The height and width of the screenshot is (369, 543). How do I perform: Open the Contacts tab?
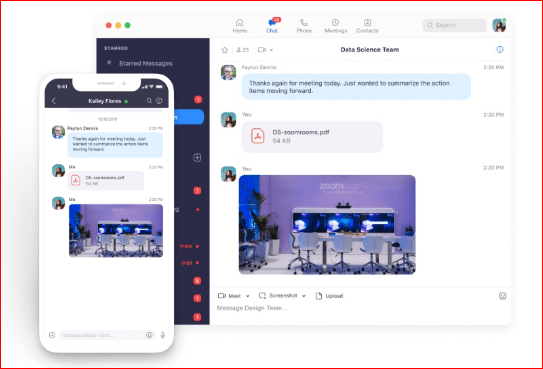pyautogui.click(x=367, y=26)
